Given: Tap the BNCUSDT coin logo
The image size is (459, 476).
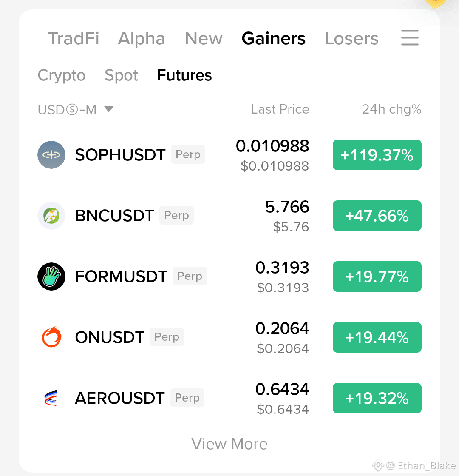Looking at the screenshot, I should [x=51, y=216].
